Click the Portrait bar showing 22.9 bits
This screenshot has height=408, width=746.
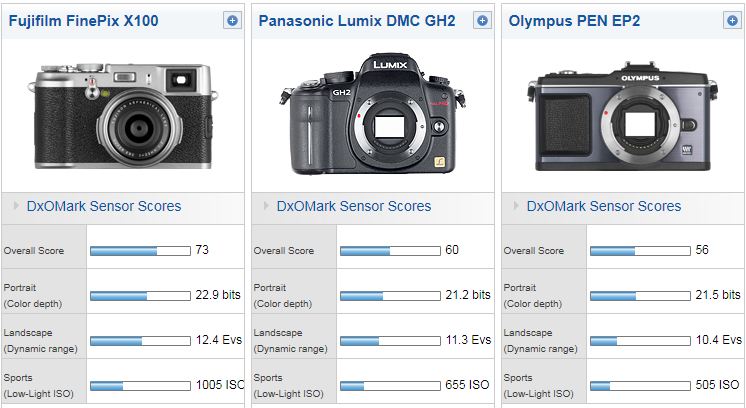pyautogui.click(x=140, y=296)
